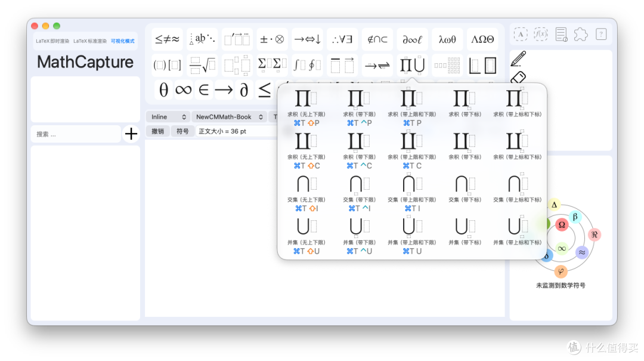Insert 余积 (带上限和下限) coproduct template
Screen dimensions: 644x361
(x=412, y=150)
